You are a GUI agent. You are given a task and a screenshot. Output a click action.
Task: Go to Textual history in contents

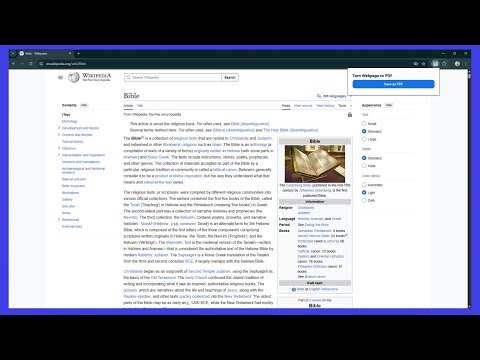click(73, 142)
